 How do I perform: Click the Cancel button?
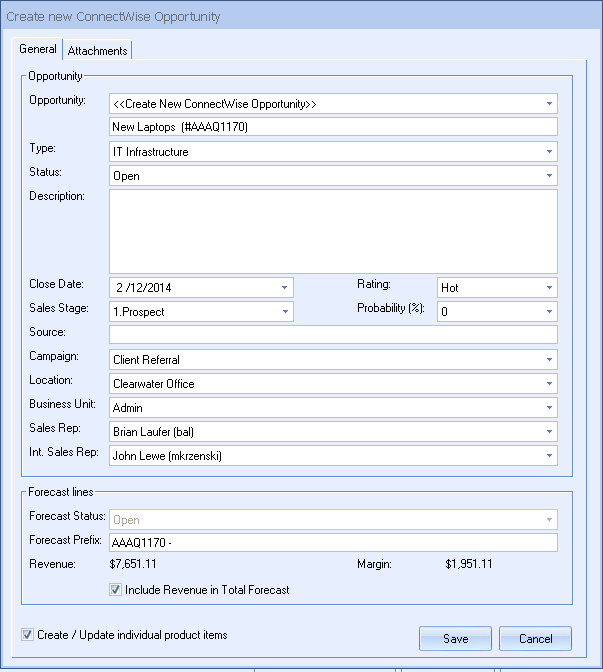coord(535,639)
